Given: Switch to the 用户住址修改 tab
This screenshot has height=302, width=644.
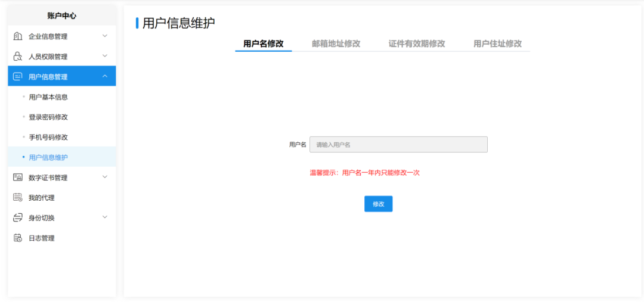Looking at the screenshot, I should coord(497,44).
